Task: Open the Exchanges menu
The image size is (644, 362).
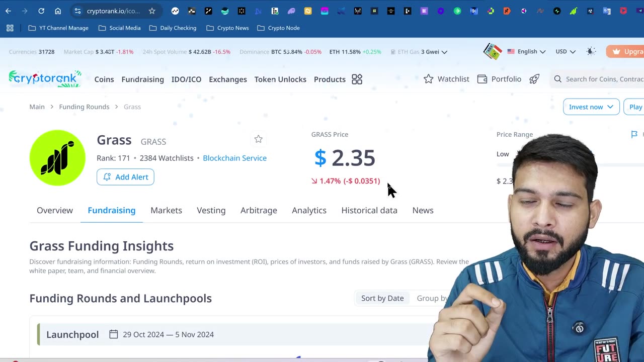Action: point(228,79)
